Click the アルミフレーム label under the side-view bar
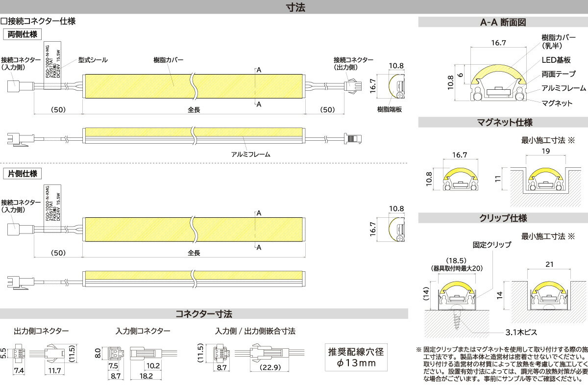The image size is (588, 389). click(251, 154)
